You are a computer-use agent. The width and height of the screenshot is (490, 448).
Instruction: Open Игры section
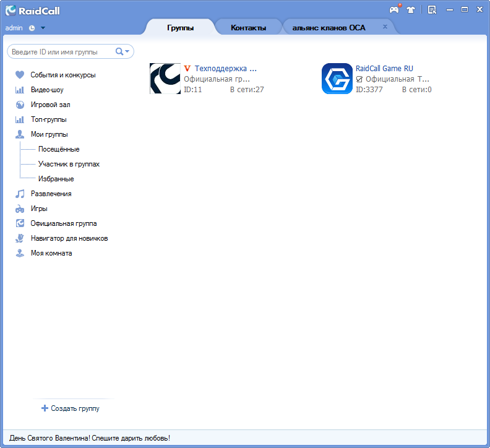39,209
